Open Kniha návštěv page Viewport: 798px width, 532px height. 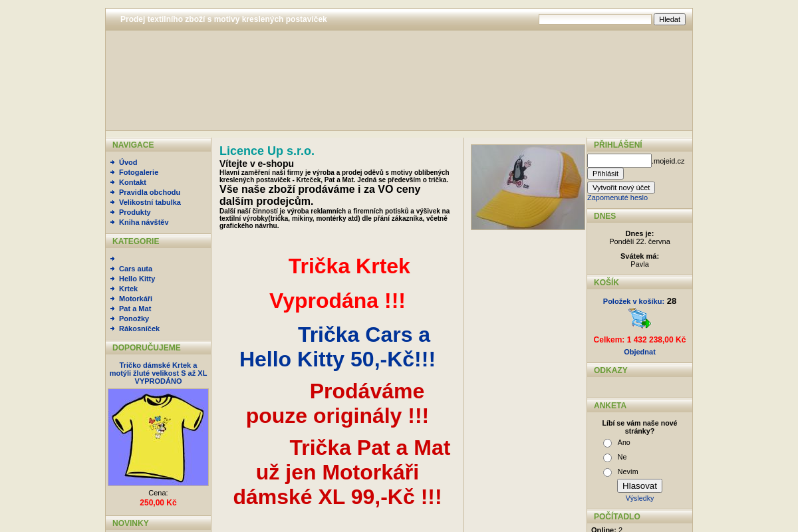[144, 222]
